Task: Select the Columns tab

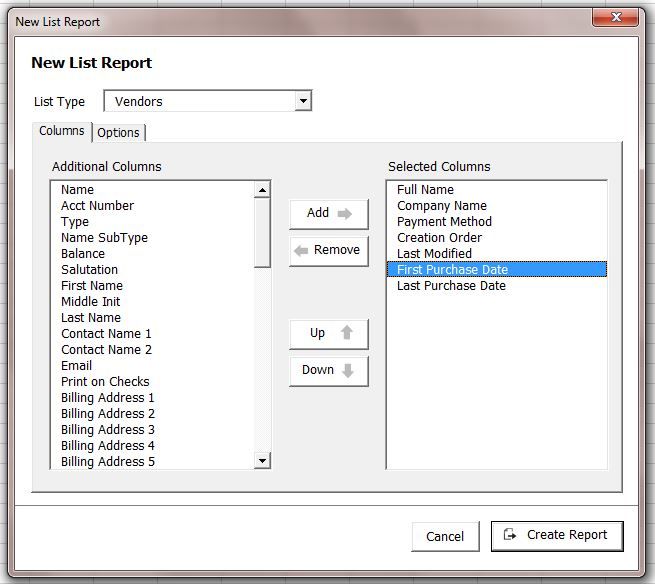Action: (62, 131)
